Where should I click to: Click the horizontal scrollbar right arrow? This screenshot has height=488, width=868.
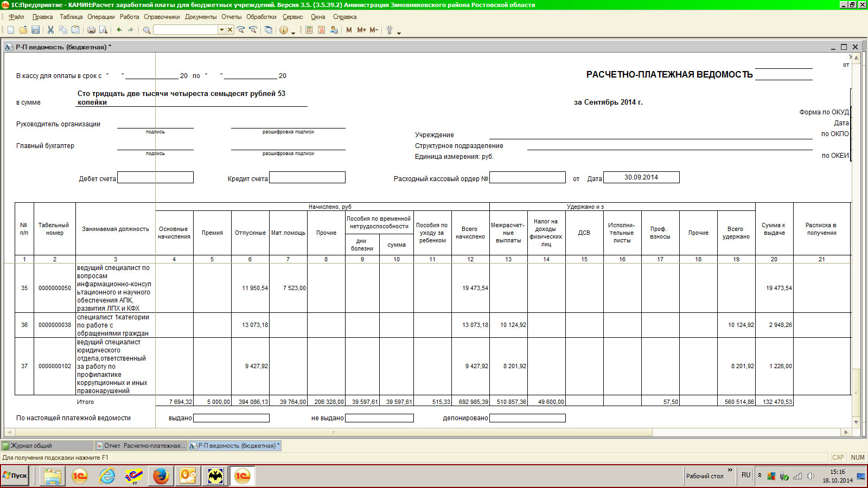click(x=846, y=432)
